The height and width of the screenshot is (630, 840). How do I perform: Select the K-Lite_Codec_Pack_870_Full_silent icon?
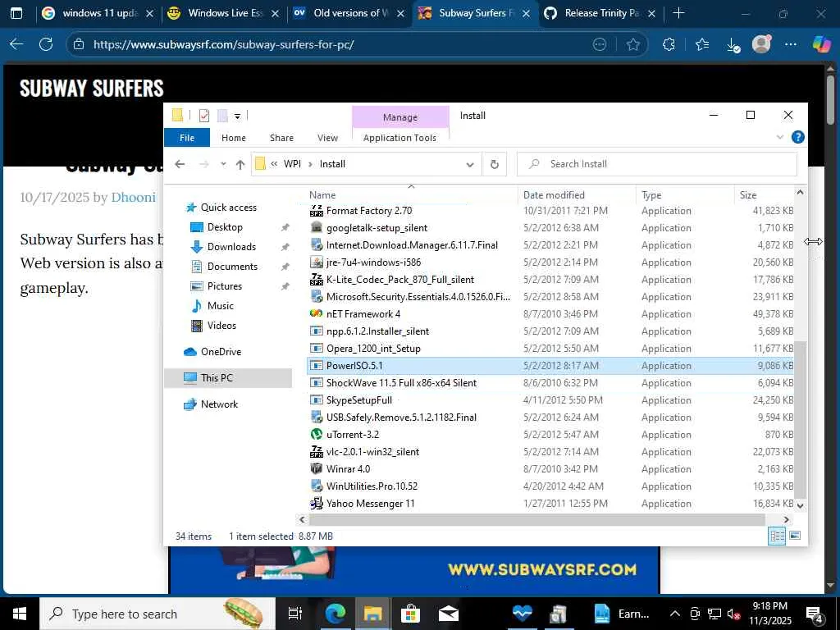[317, 279]
